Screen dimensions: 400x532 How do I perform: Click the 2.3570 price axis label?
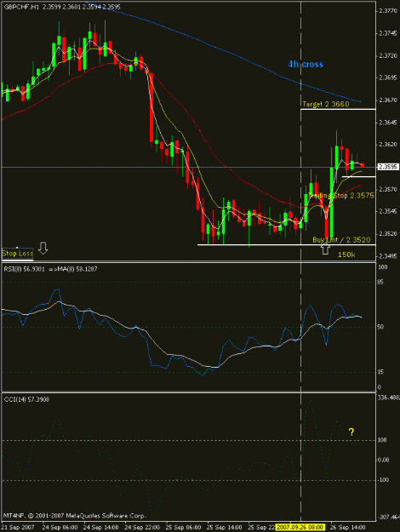point(387,189)
